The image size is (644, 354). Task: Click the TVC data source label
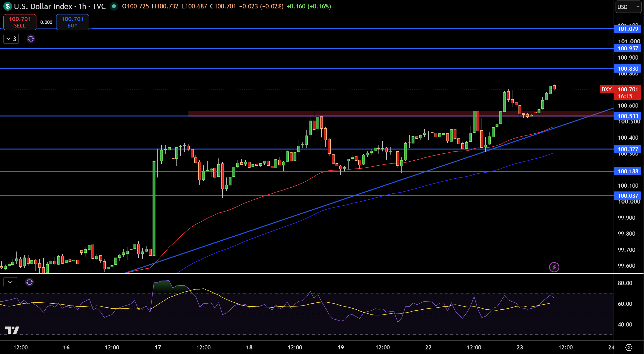tap(99, 6)
